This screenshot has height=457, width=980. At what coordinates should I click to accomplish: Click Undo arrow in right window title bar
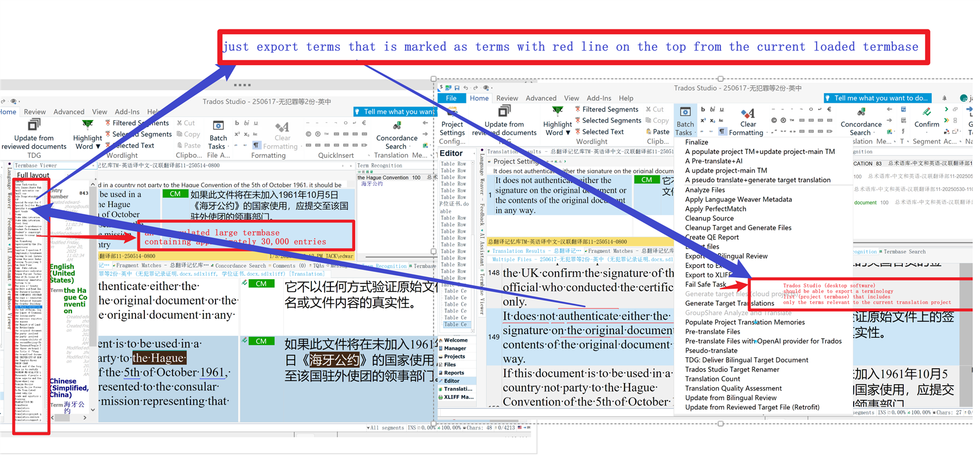coord(466,88)
